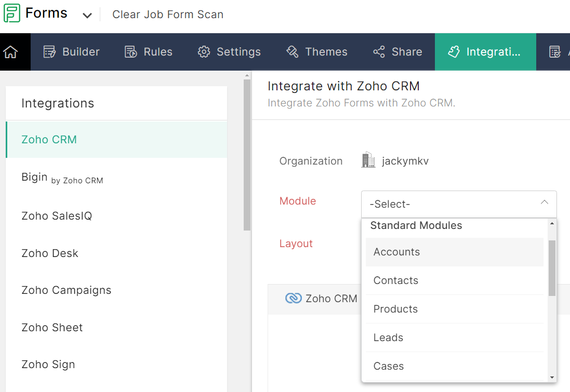Click the integrations sidebar scrollbar
The height and width of the screenshot is (392, 570).
(x=247, y=156)
